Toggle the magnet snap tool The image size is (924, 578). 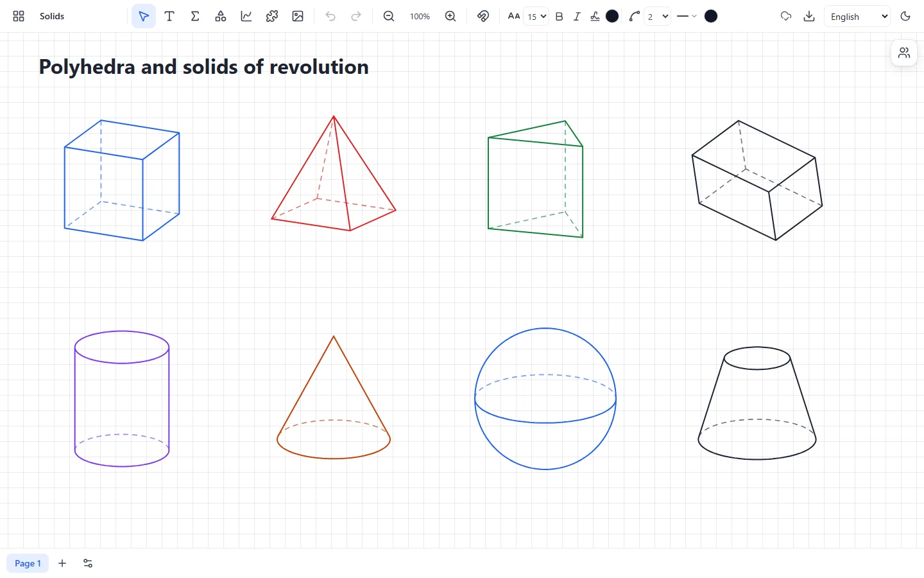click(483, 16)
